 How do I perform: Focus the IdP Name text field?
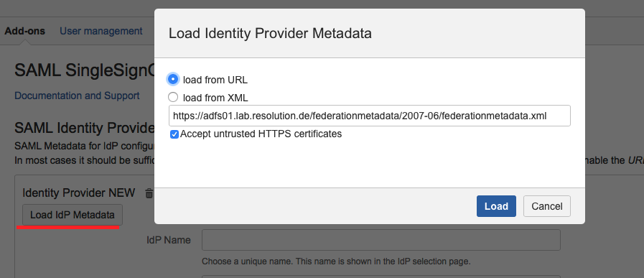(381, 240)
